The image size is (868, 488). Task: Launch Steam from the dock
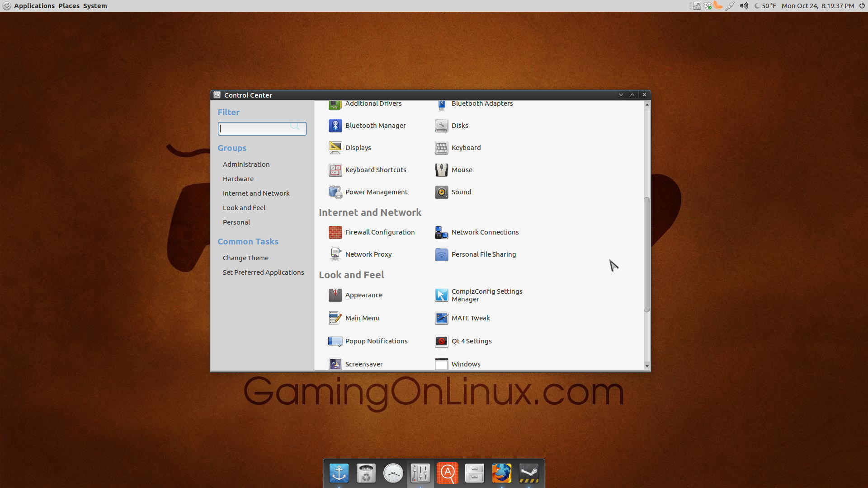coord(529,473)
